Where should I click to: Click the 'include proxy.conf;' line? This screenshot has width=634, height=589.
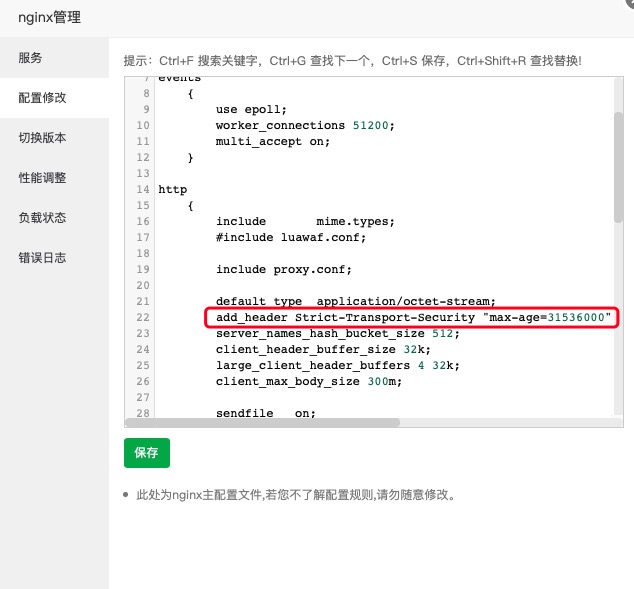pyautogui.click(x=284, y=270)
